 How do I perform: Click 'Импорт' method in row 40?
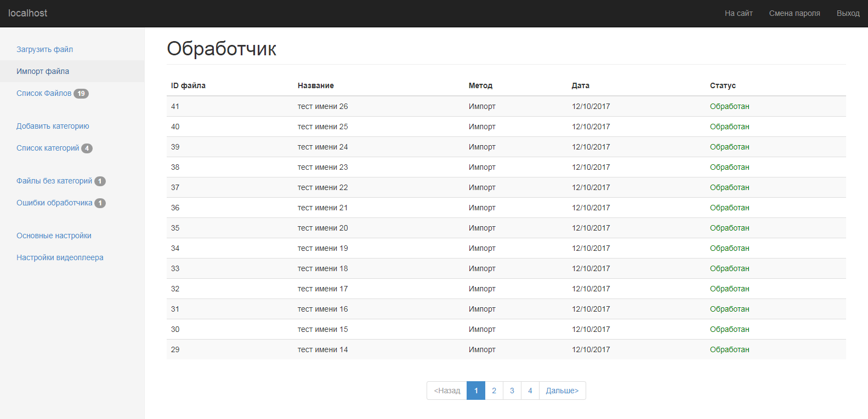click(482, 127)
